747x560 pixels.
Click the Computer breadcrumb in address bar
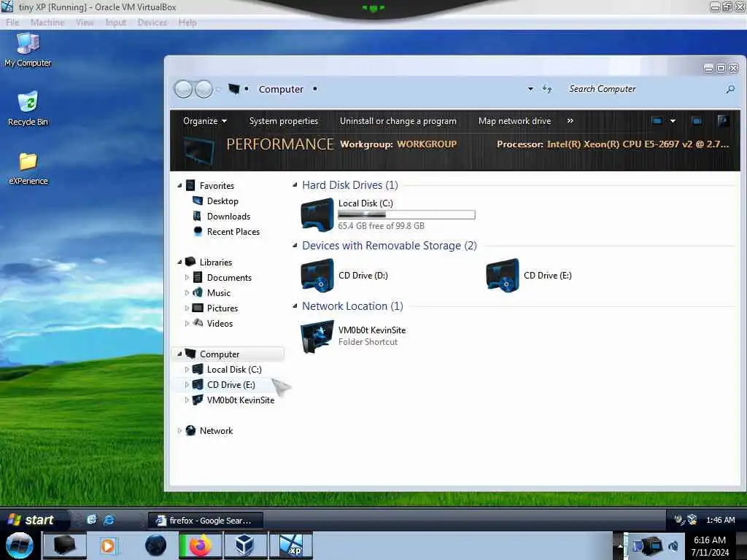click(281, 89)
